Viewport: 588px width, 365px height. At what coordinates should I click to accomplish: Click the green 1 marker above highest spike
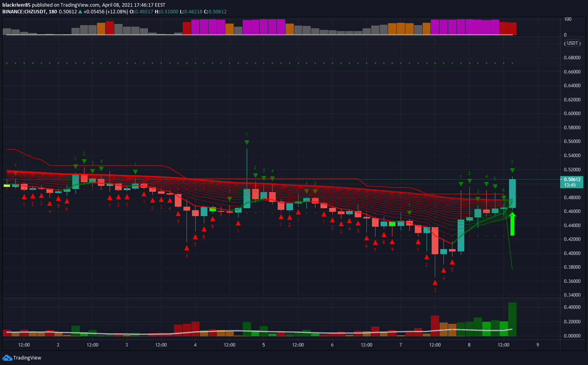[247, 135]
